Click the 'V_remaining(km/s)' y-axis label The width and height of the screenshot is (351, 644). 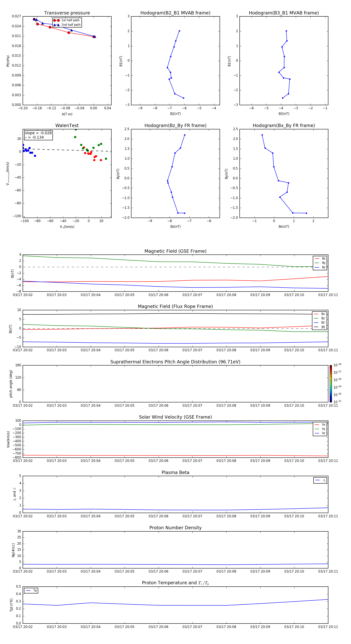(8, 173)
